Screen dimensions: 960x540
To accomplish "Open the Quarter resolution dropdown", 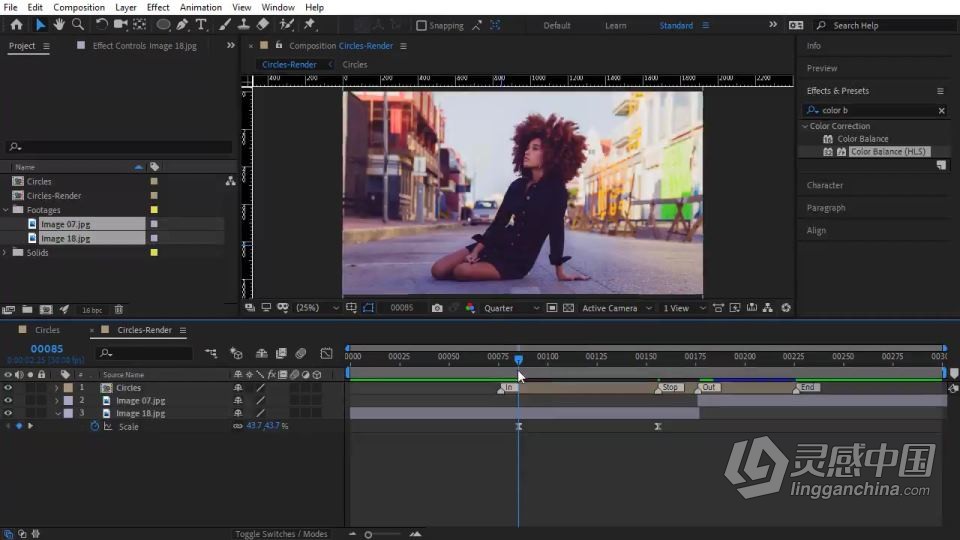I will pyautogui.click(x=511, y=308).
